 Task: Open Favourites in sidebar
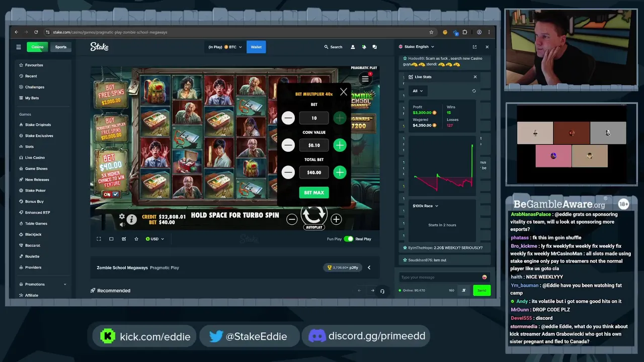click(x=34, y=65)
